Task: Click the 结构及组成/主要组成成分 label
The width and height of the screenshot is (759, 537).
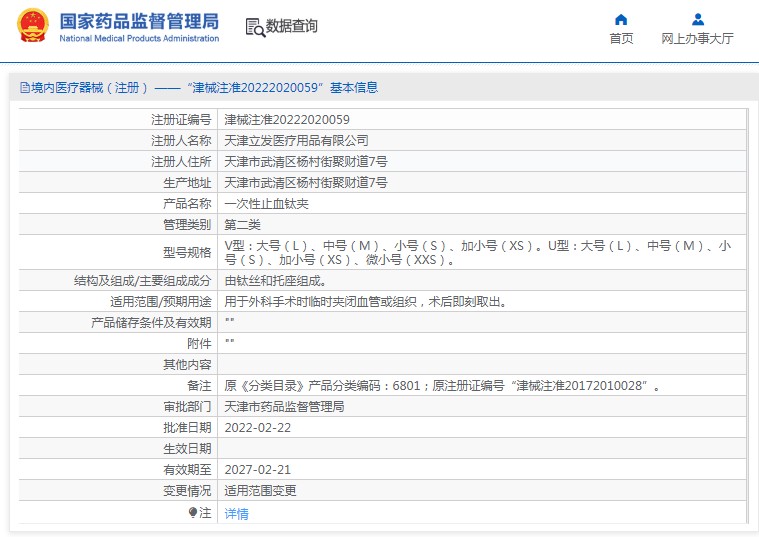Action: [x=142, y=281]
